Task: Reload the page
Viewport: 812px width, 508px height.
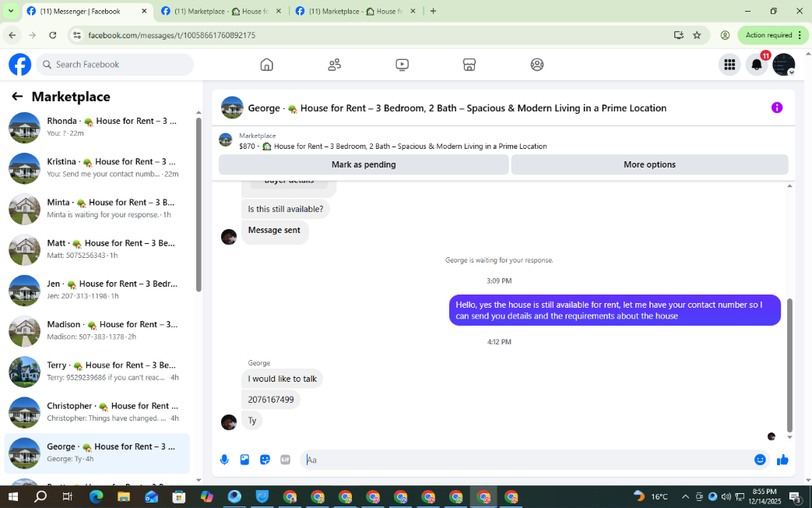Action: tap(52, 35)
